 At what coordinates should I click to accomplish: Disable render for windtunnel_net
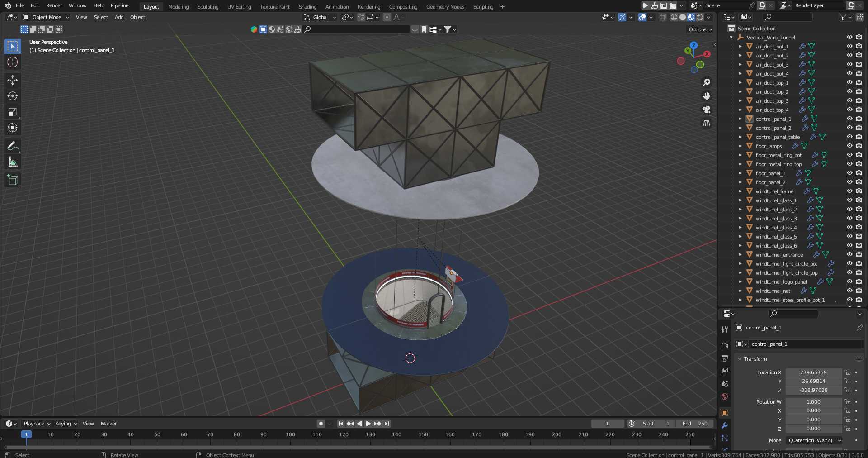859,291
